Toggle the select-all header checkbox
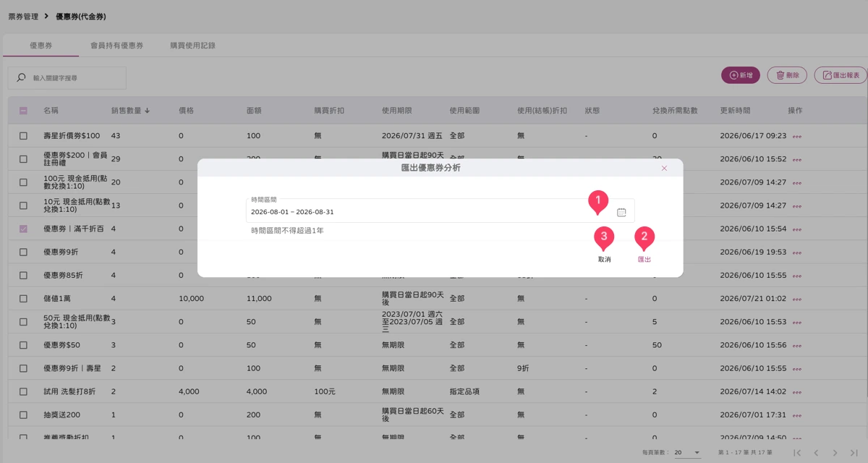868x463 pixels. pos(23,111)
